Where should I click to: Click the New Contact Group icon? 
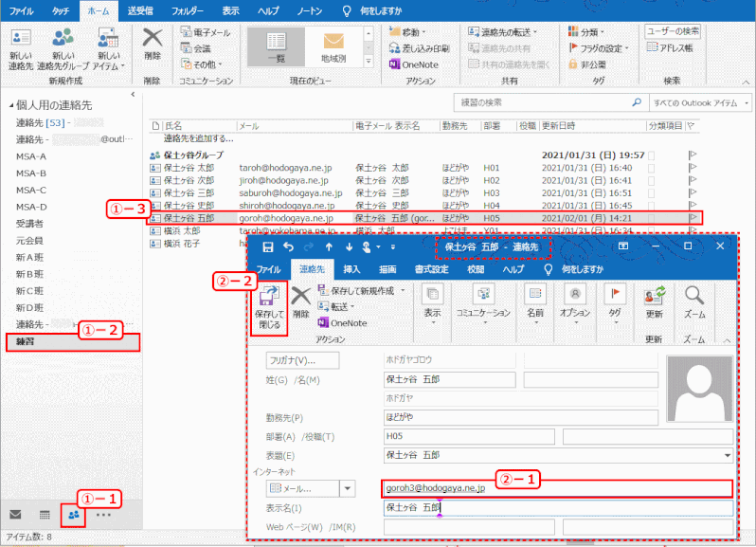[x=63, y=38]
